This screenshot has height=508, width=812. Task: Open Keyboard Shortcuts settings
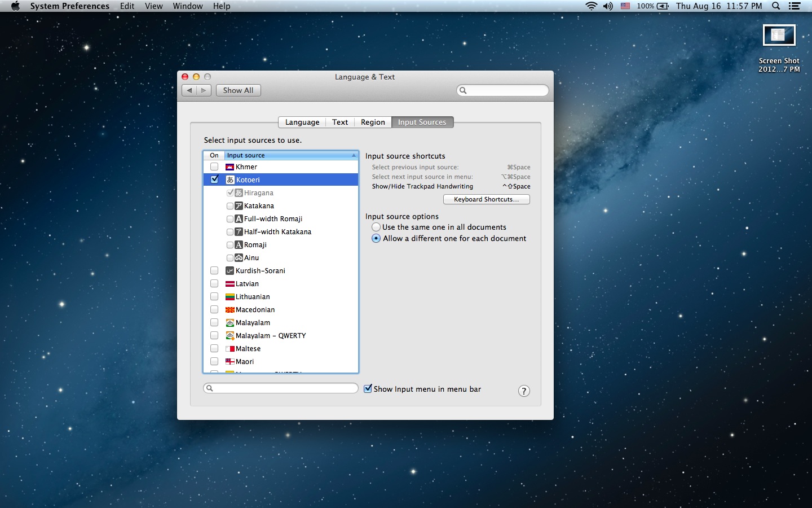(487, 199)
